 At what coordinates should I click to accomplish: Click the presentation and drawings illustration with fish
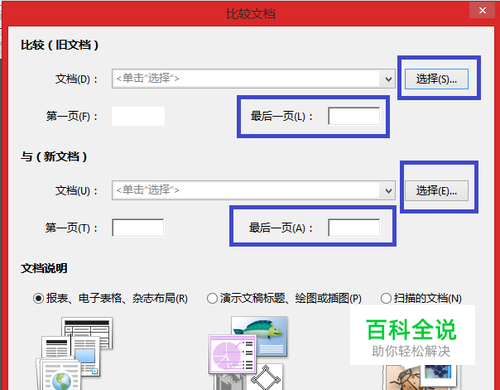(248, 353)
